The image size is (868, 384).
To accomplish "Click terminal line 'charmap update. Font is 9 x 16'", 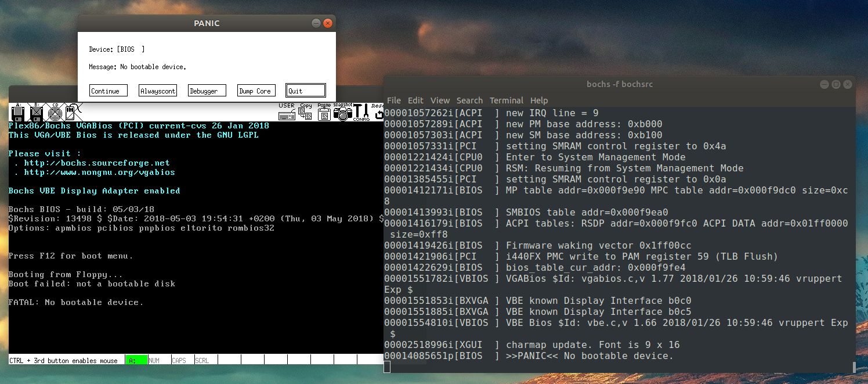I will pos(592,344).
